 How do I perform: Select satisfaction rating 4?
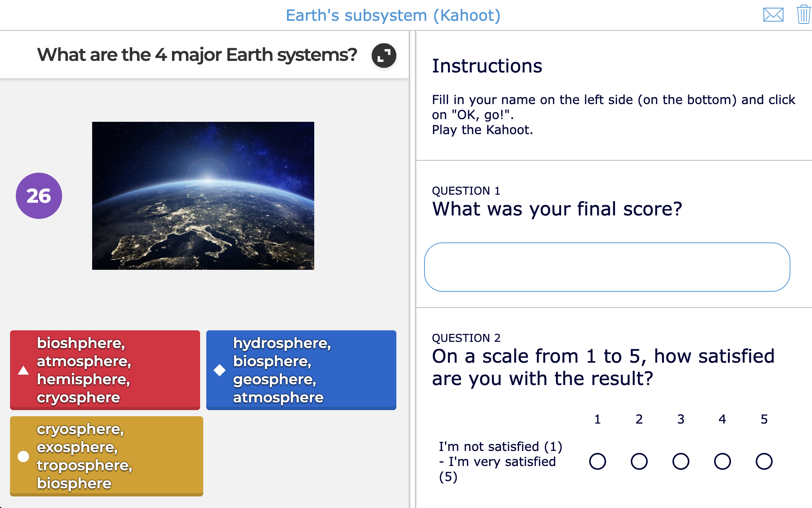pos(722,461)
